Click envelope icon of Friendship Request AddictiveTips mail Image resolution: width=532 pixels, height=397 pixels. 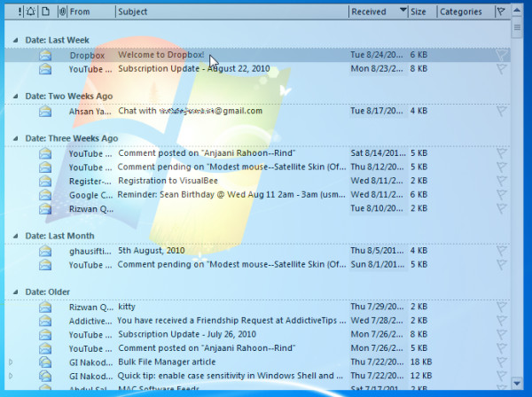tap(45, 321)
